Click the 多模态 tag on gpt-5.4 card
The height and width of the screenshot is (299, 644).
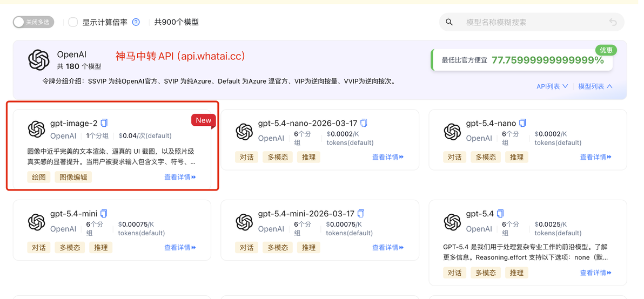486,273
